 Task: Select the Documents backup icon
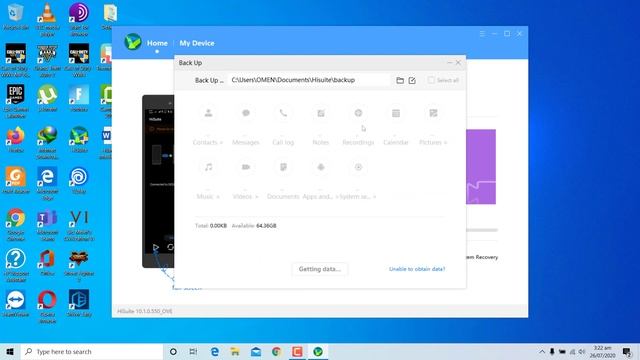[x=283, y=167]
